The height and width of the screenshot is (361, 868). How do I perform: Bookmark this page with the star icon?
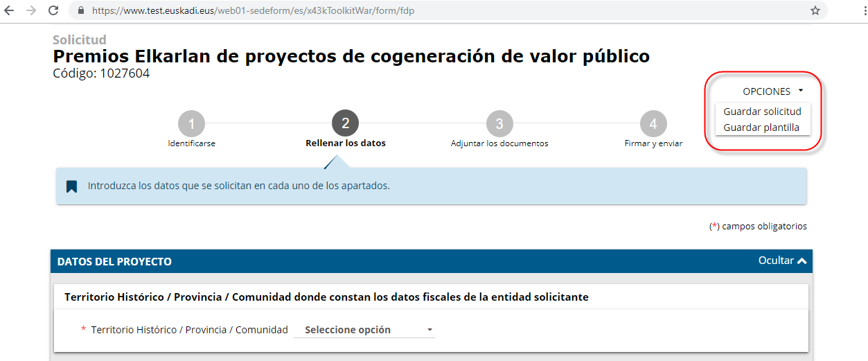(815, 11)
